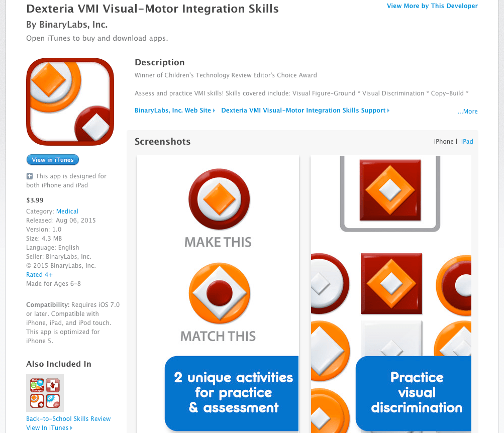The height and width of the screenshot is (433, 504).
Task: Open the Back-to-School Skills Review bundle icon
Action: (45, 393)
